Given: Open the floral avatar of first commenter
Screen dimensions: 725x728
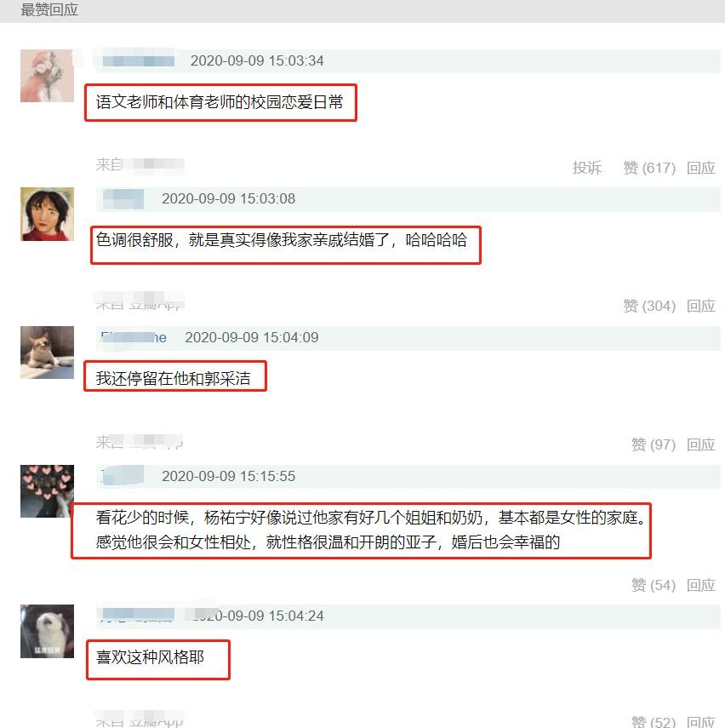Looking at the screenshot, I should coord(47,76).
